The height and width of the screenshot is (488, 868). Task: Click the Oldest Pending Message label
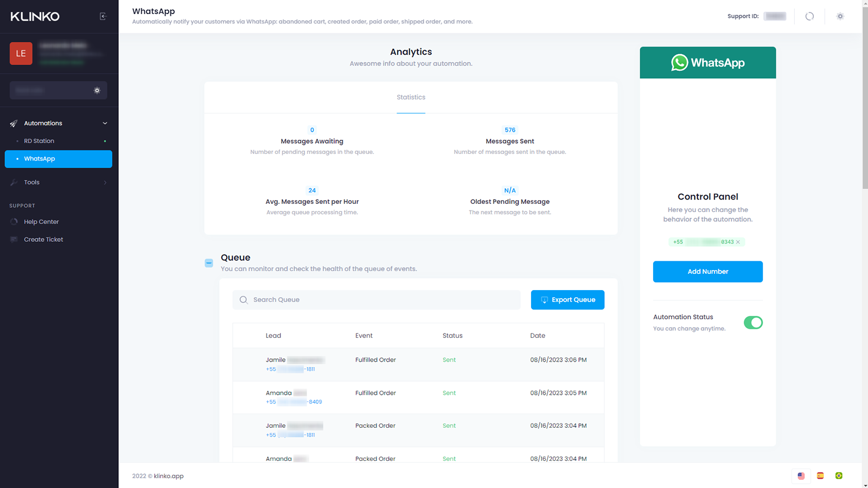point(510,202)
